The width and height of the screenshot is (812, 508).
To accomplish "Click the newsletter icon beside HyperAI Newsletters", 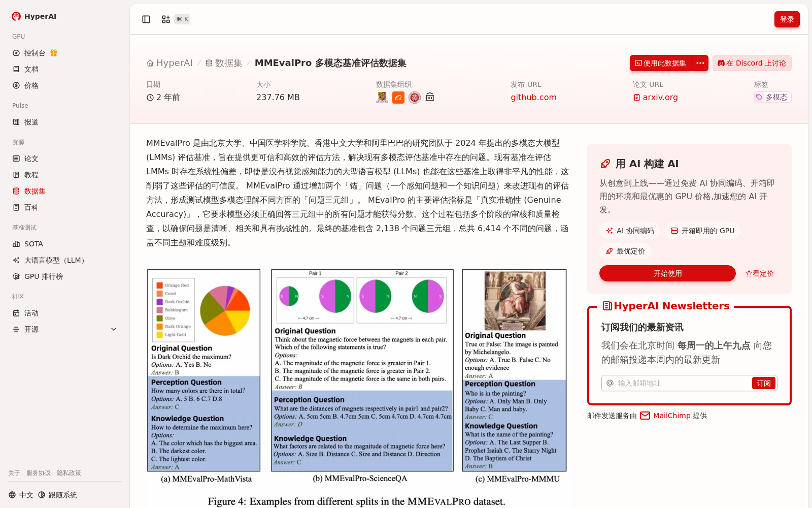I will point(607,306).
